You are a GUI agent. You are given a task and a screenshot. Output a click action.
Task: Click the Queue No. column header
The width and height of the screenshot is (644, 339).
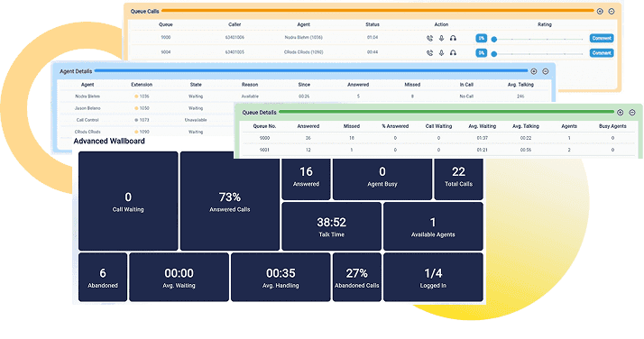point(264,126)
